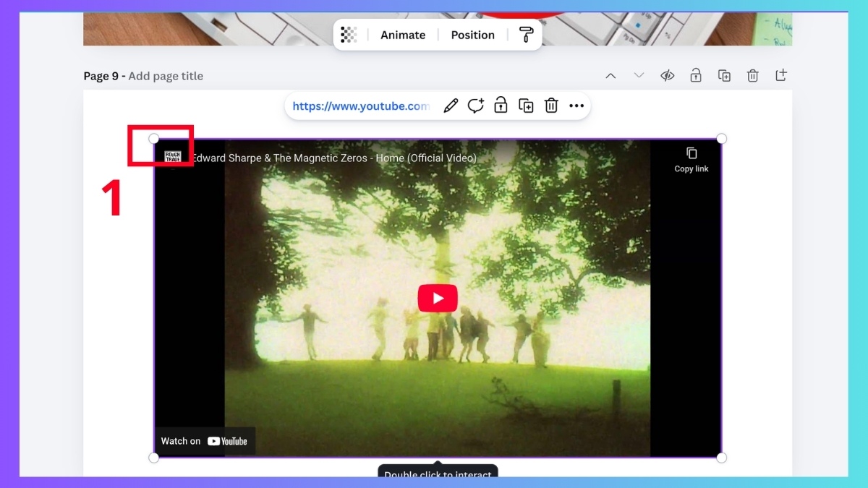Copy style using the paint roller icon
The height and width of the screenshot is (488, 868).
coord(526,34)
